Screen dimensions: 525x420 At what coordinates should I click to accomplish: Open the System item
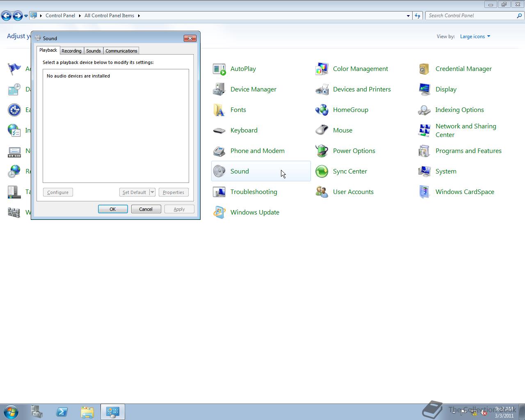pyautogui.click(x=445, y=171)
